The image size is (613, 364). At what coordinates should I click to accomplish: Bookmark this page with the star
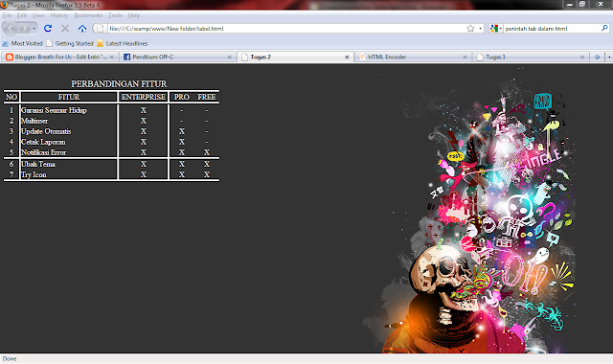(470, 29)
